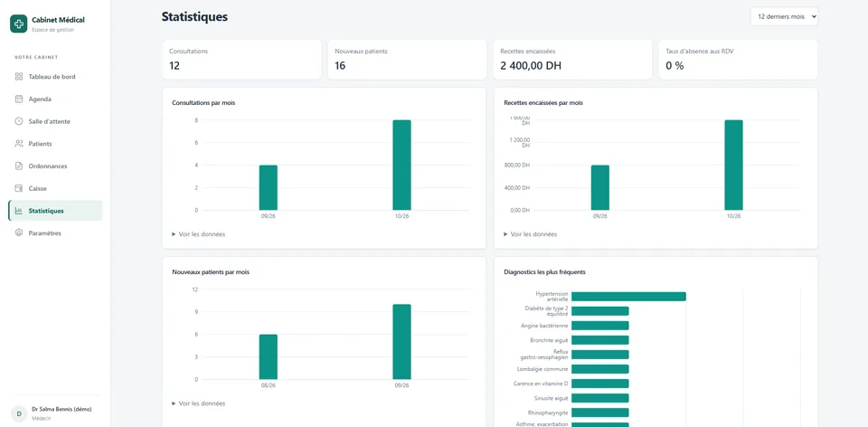Click the '800,00 DH' axis label
Viewport: 868px width, 427px height.
tap(516, 165)
